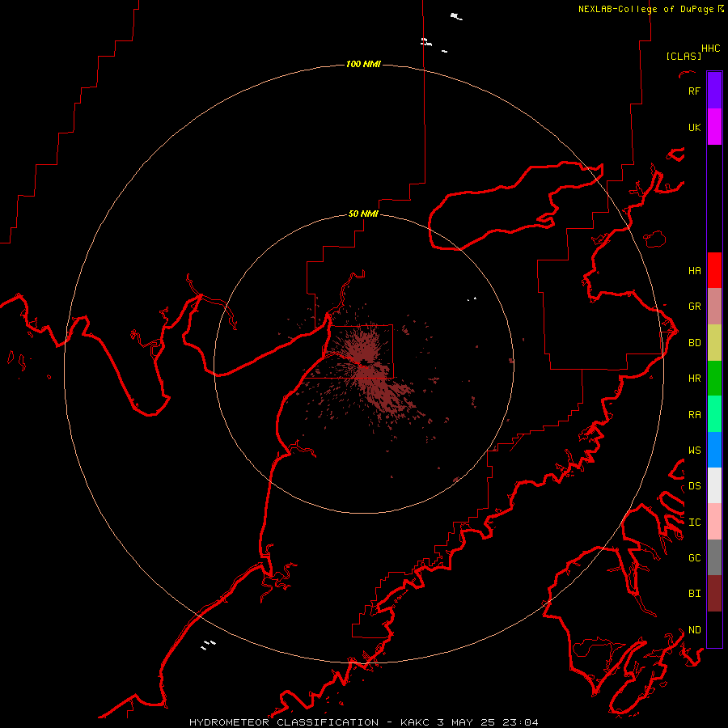The height and width of the screenshot is (728, 728).
Task: Click the UK legend label text
Action: tap(695, 127)
